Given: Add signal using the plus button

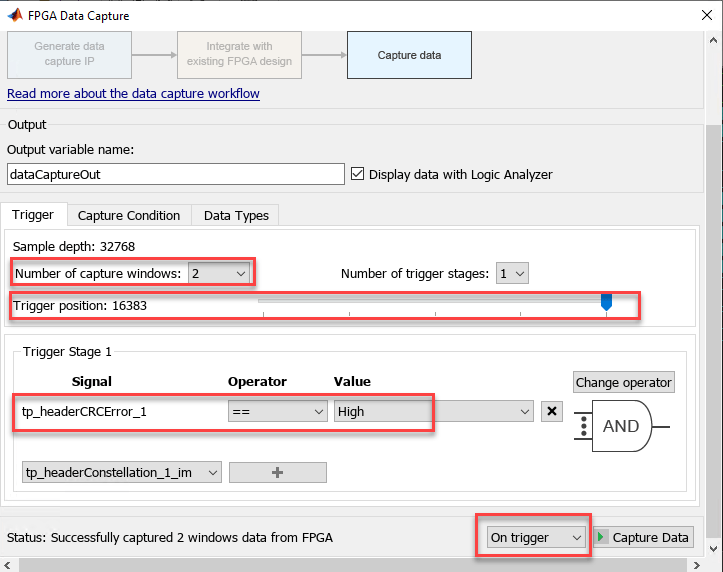Looking at the screenshot, I should (x=278, y=472).
